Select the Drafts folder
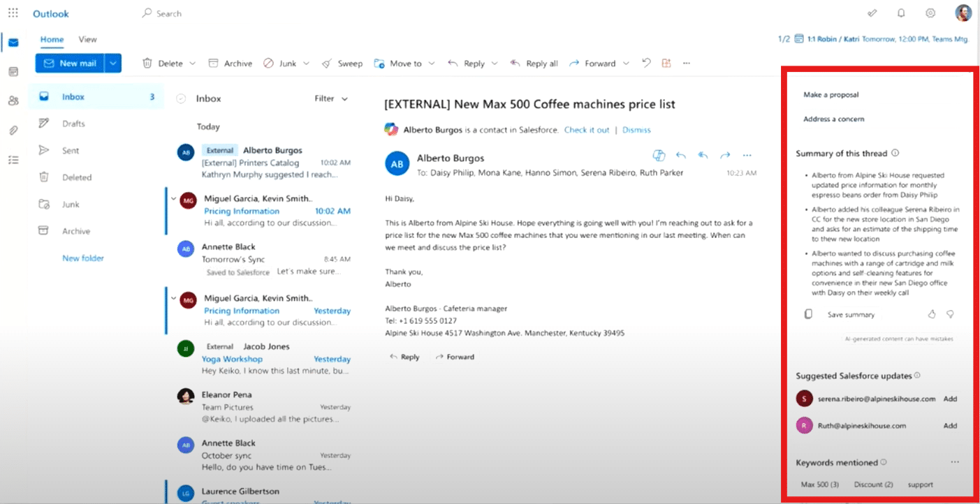980x504 pixels. 73,124
